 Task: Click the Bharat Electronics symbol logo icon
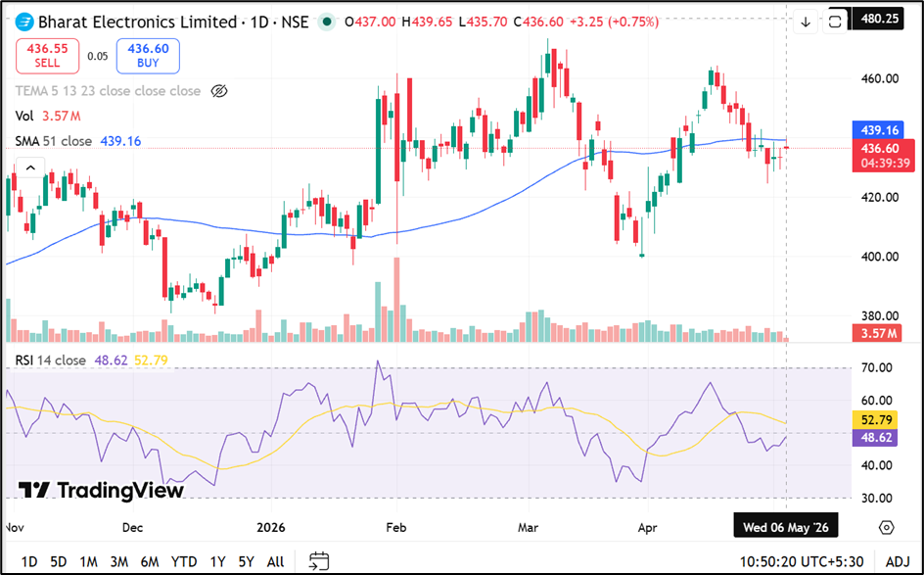click(24, 23)
